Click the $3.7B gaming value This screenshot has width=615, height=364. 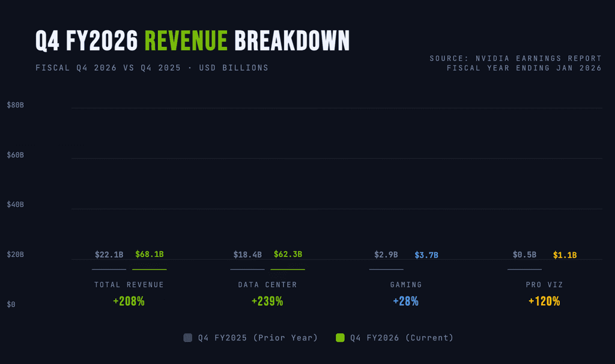click(x=426, y=255)
